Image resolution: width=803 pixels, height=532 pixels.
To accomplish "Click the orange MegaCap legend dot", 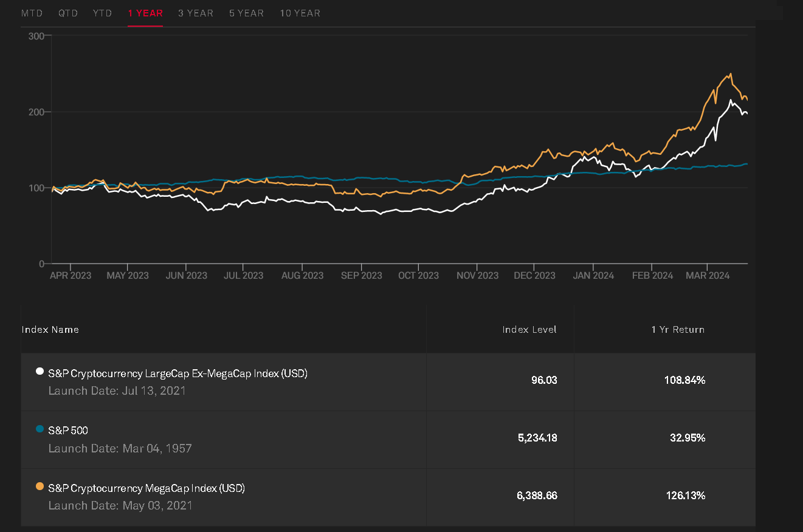I will (x=40, y=486).
